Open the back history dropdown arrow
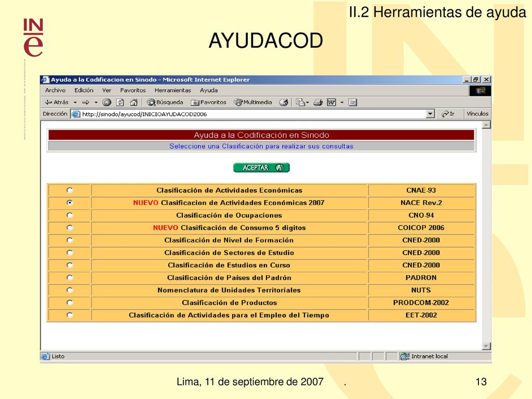This screenshot has height=399, width=532. (x=75, y=102)
